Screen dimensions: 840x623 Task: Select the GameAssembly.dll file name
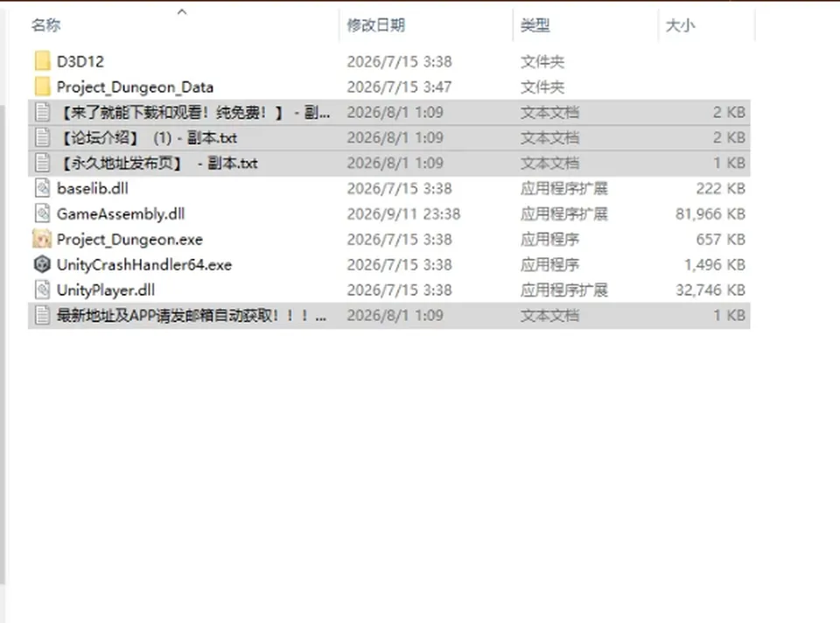(121, 213)
